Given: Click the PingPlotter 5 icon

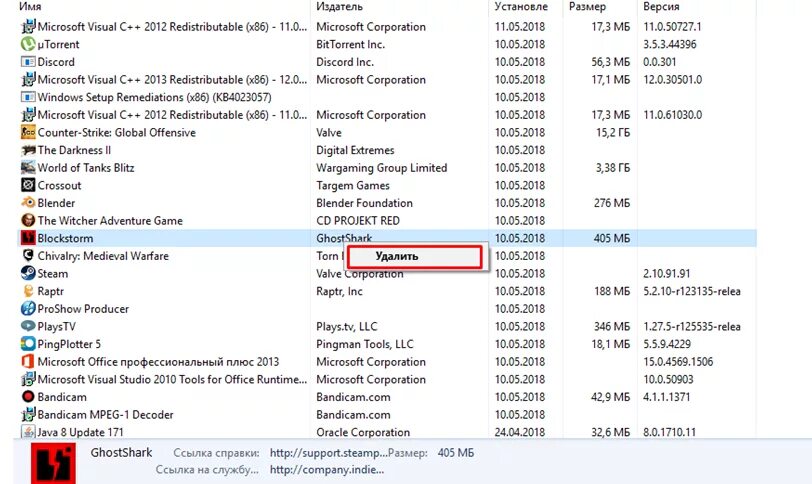Looking at the screenshot, I should pyautogui.click(x=28, y=344).
